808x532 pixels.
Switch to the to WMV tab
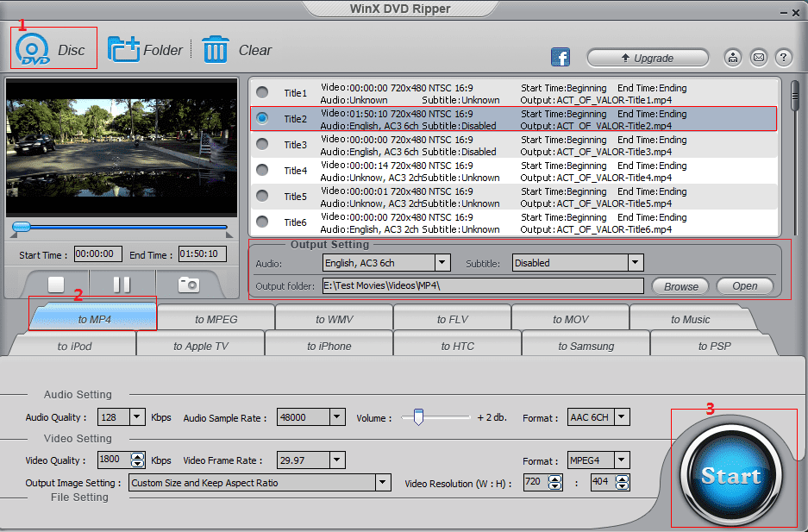pyautogui.click(x=334, y=319)
